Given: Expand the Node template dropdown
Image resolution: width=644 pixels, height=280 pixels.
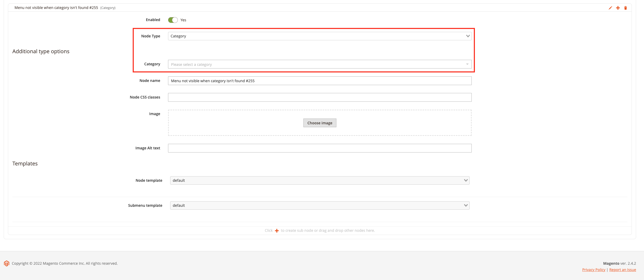Looking at the screenshot, I should [320, 180].
